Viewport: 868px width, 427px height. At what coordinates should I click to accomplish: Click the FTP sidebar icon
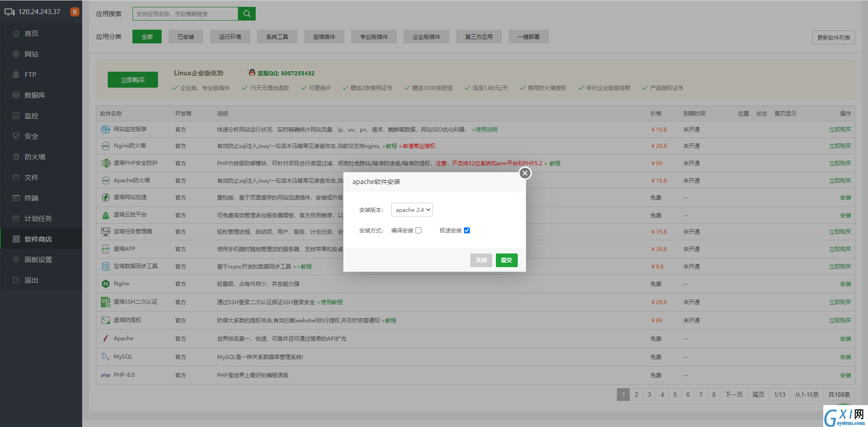pyautogui.click(x=16, y=74)
